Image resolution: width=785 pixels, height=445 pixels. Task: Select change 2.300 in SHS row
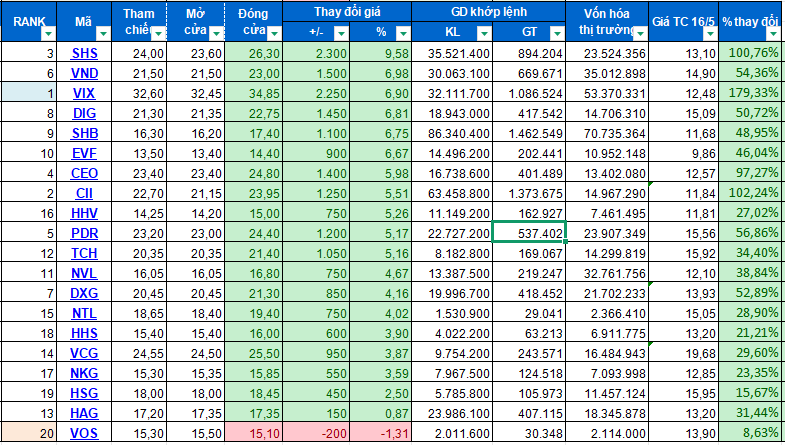(316, 53)
